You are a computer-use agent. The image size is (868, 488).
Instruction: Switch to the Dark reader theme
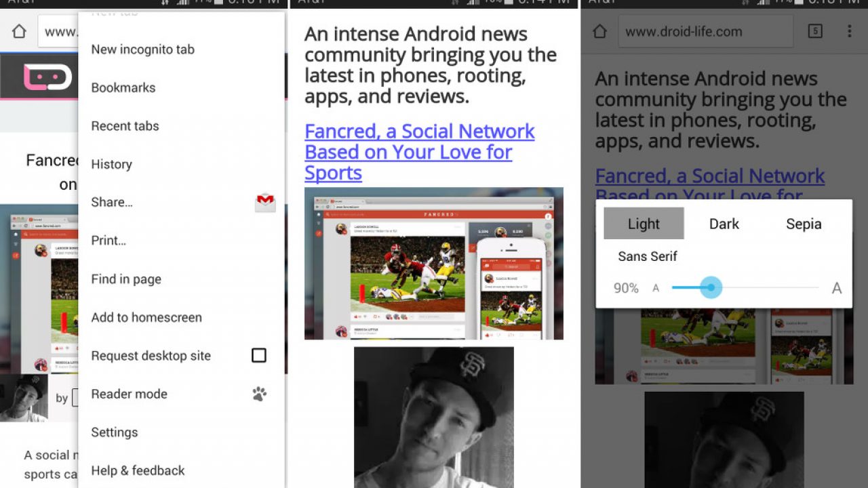tap(724, 224)
